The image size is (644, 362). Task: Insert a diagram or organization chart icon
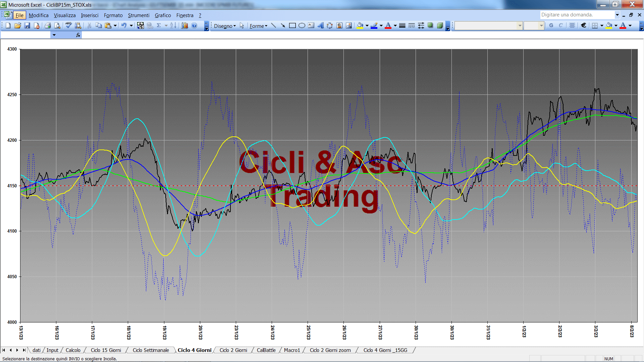pyautogui.click(x=330, y=25)
